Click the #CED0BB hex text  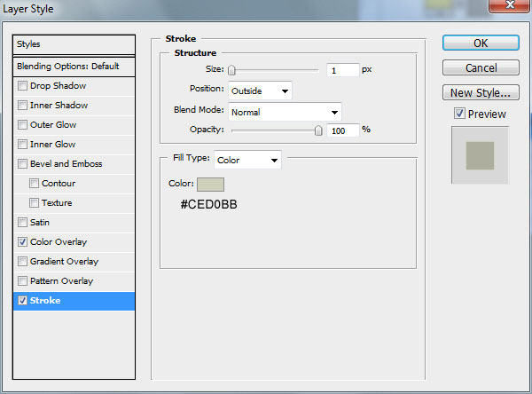pyautogui.click(x=208, y=204)
